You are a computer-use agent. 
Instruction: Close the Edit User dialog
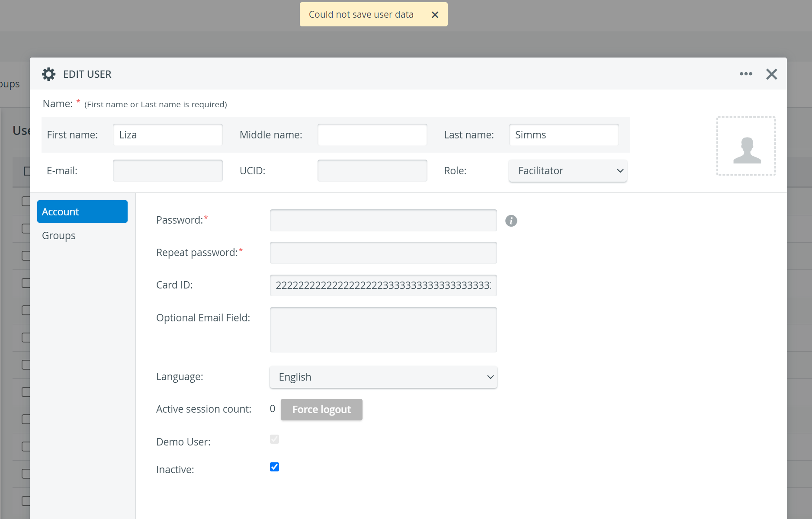coord(771,74)
